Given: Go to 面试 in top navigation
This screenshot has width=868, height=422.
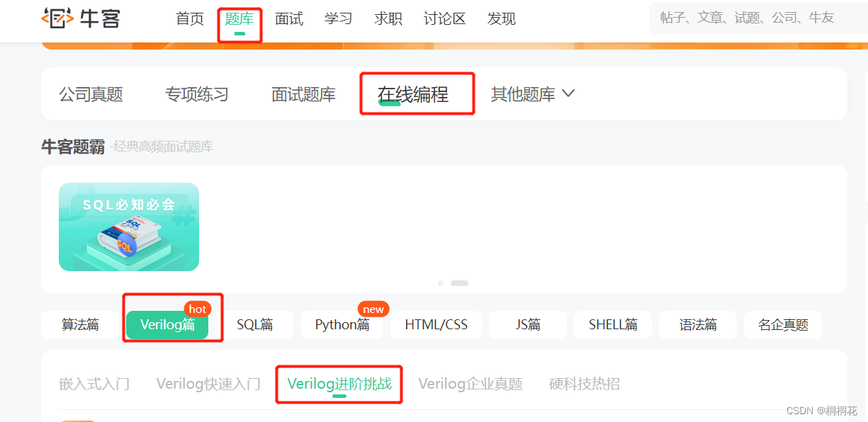Looking at the screenshot, I should [x=289, y=19].
